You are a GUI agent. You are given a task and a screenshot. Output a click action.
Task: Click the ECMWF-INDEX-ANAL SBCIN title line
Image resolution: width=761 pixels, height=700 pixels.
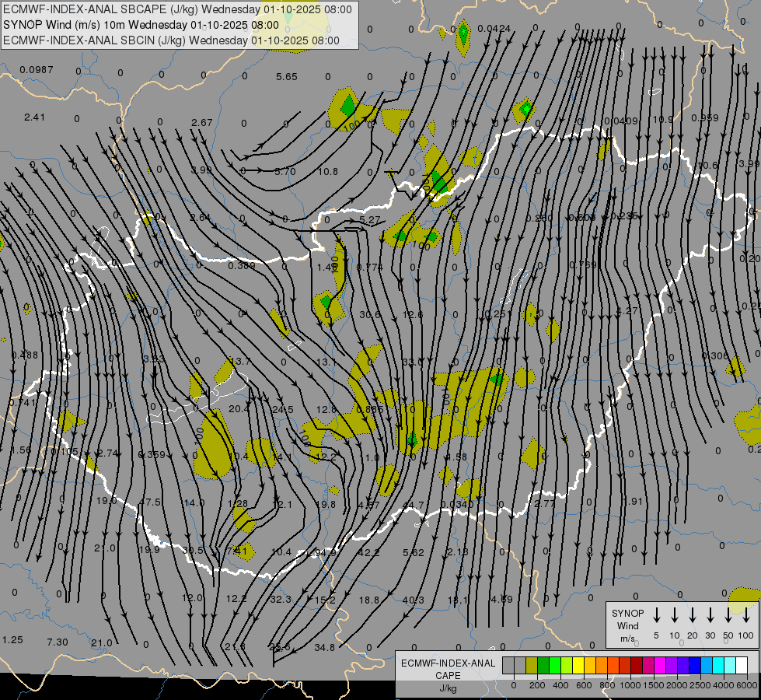[x=172, y=40]
